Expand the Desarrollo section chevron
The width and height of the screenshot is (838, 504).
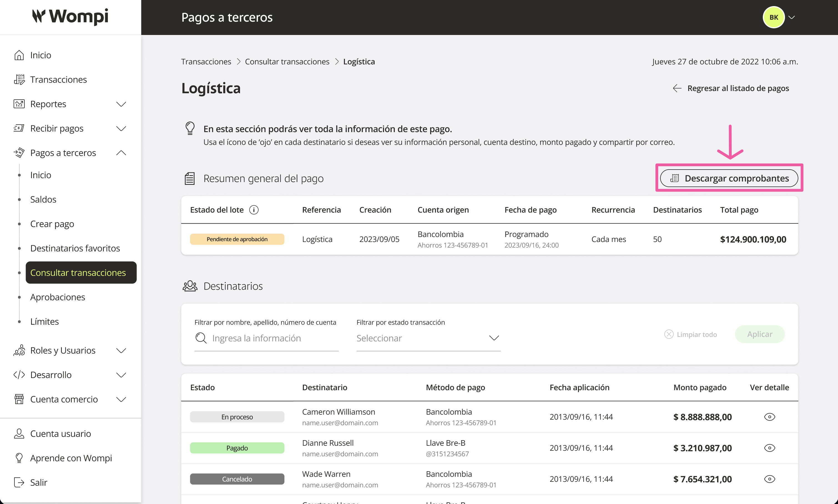point(121,375)
